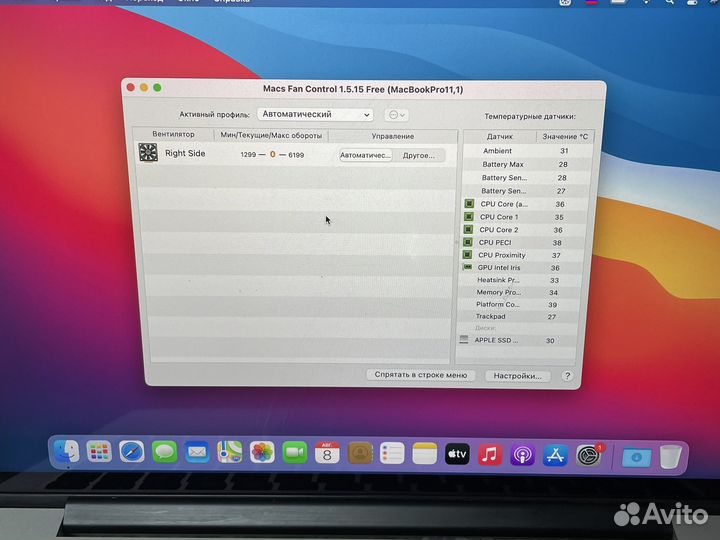This screenshot has height=540, width=720.
Task: Open Mail app in the Dock
Action: pos(197,453)
